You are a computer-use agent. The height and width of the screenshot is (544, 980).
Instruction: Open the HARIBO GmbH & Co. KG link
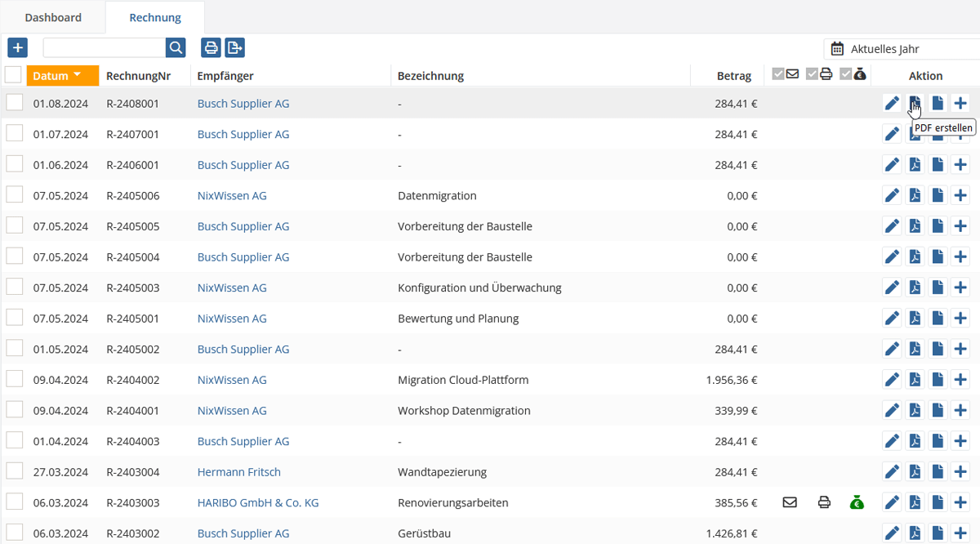click(x=257, y=502)
